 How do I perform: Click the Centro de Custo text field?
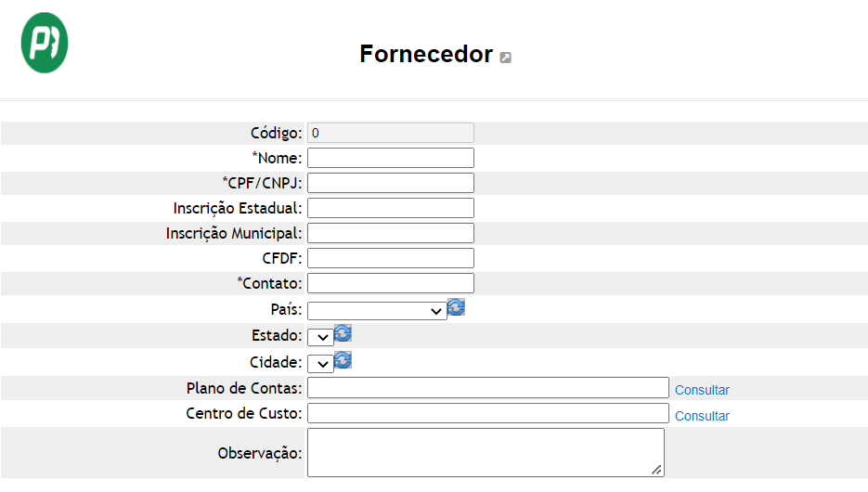point(488,413)
